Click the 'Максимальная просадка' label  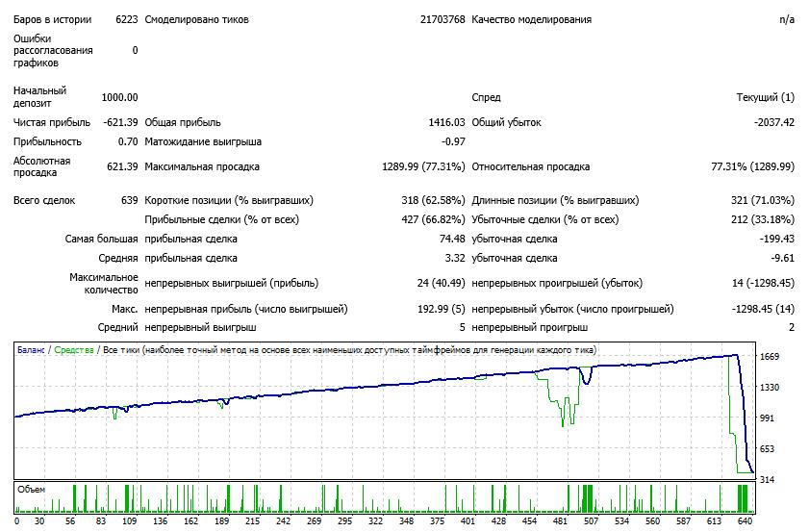[202, 167]
